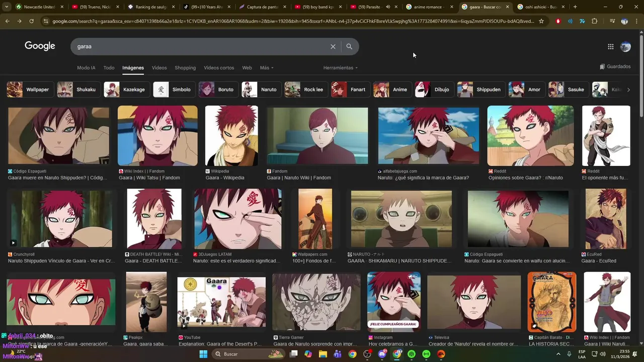
Task: Select the Rock lee suggestion chip
Action: click(306, 89)
